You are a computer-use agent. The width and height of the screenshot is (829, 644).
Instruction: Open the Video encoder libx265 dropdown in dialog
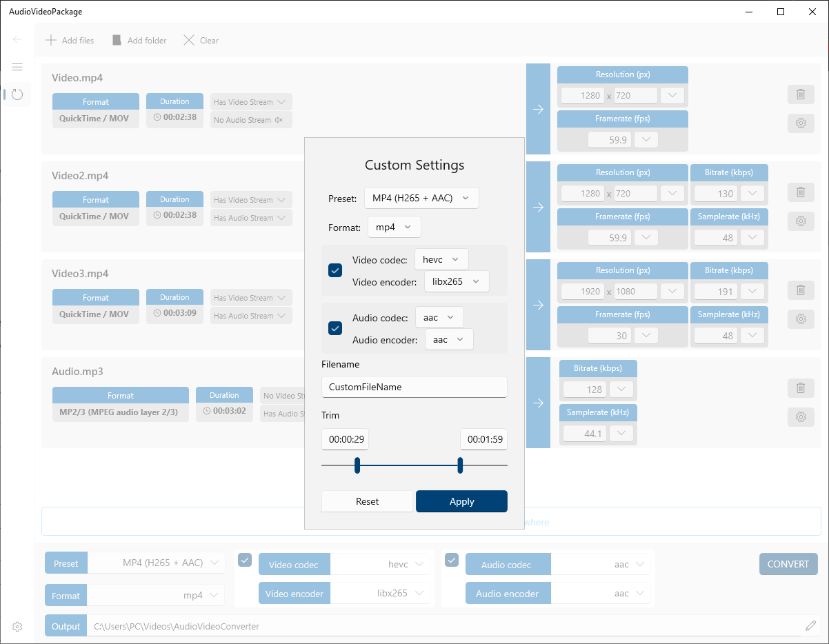click(x=457, y=281)
